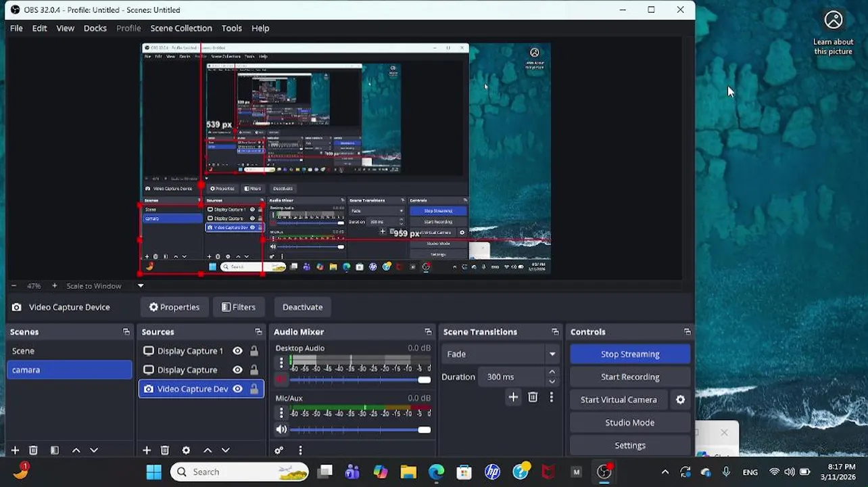Screen dimensions: 868x487
Task: Enable Studio Mode
Action: pyautogui.click(x=630, y=423)
